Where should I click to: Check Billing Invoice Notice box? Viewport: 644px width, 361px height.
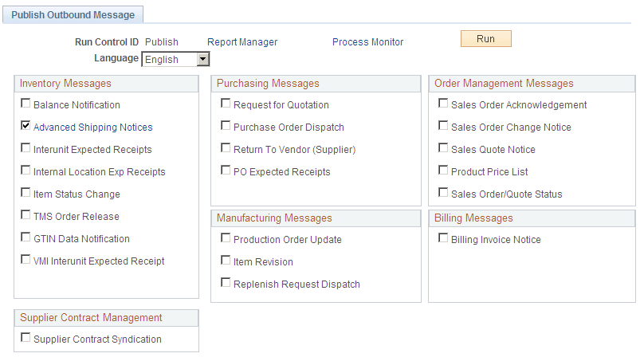pyautogui.click(x=443, y=237)
